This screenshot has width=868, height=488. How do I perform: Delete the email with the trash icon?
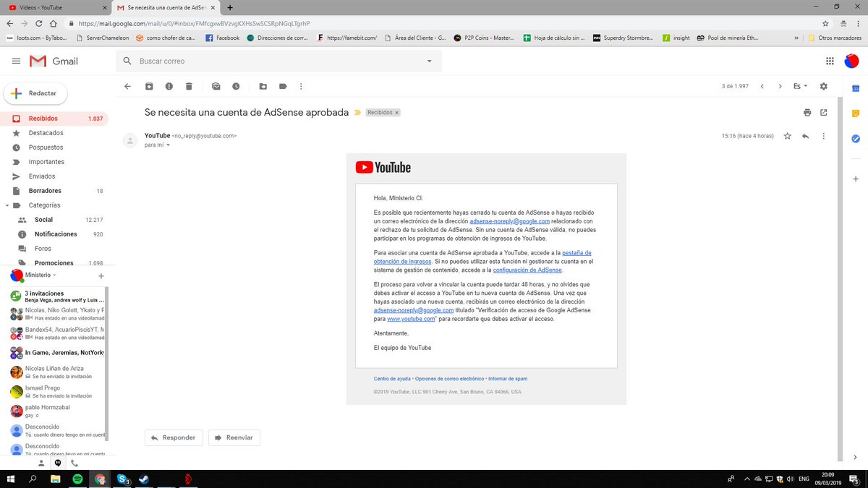[x=189, y=86]
